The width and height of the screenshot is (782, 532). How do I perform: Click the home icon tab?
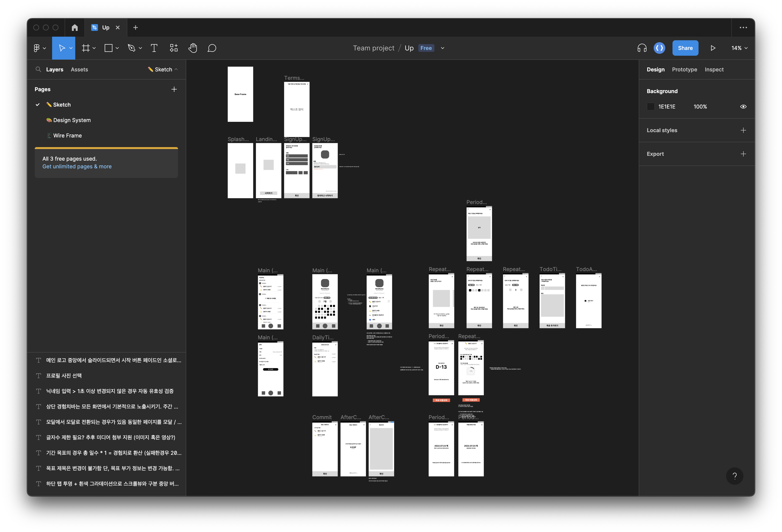pyautogui.click(x=75, y=27)
